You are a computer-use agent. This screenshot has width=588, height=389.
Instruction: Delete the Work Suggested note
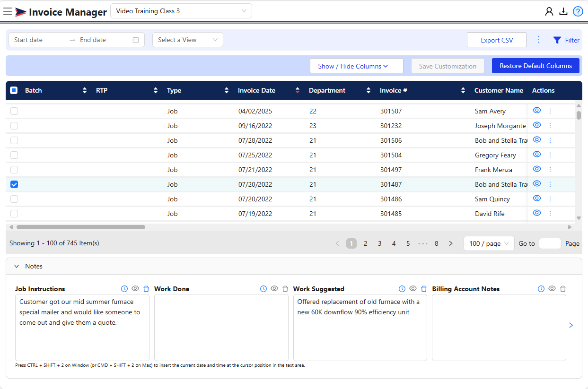pos(424,289)
